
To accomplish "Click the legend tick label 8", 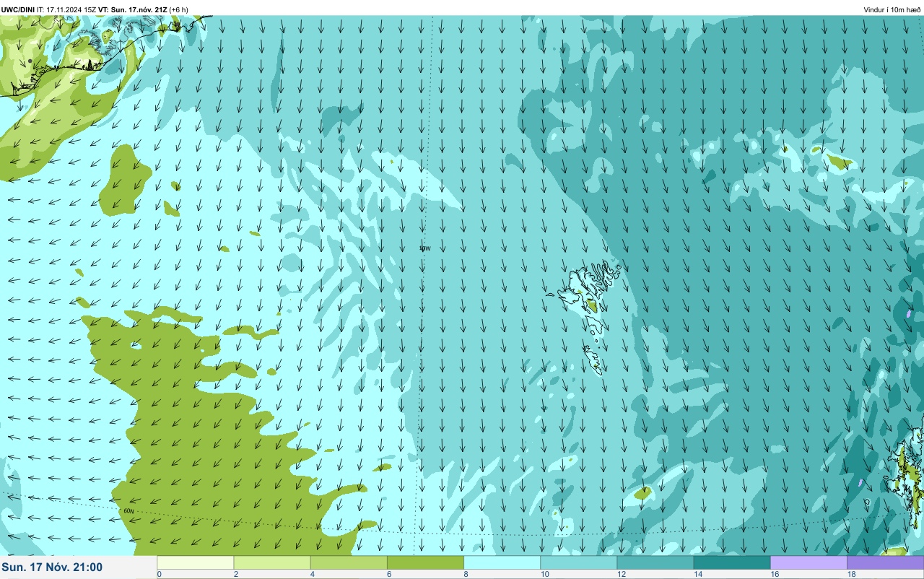I will point(466,574).
